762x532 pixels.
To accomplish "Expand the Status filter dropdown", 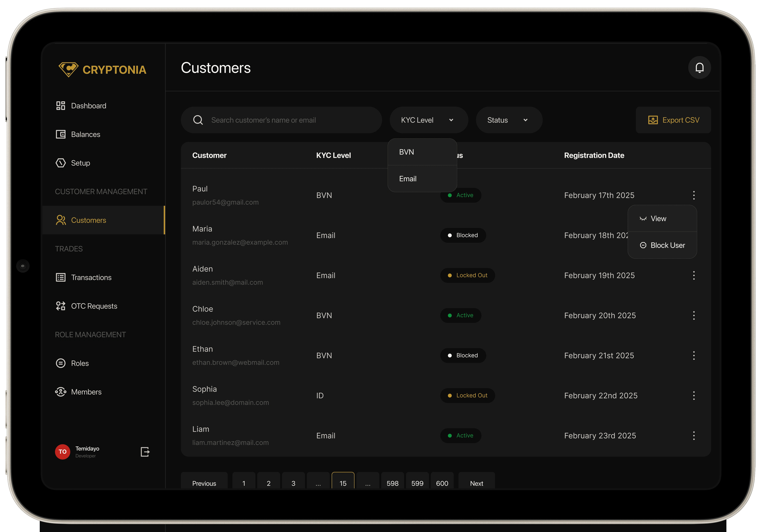I will [x=508, y=120].
